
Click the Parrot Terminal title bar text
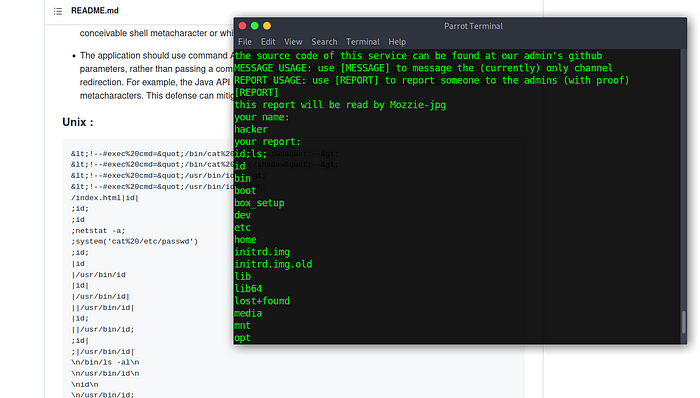[x=473, y=26]
